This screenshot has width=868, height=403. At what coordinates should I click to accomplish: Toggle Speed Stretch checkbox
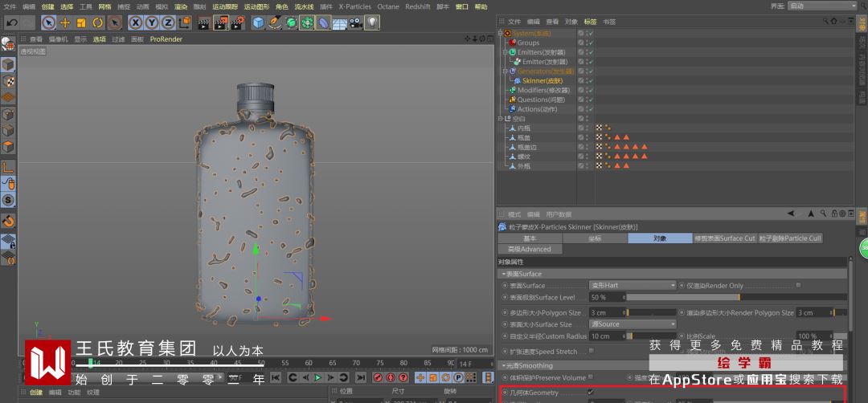(x=592, y=351)
